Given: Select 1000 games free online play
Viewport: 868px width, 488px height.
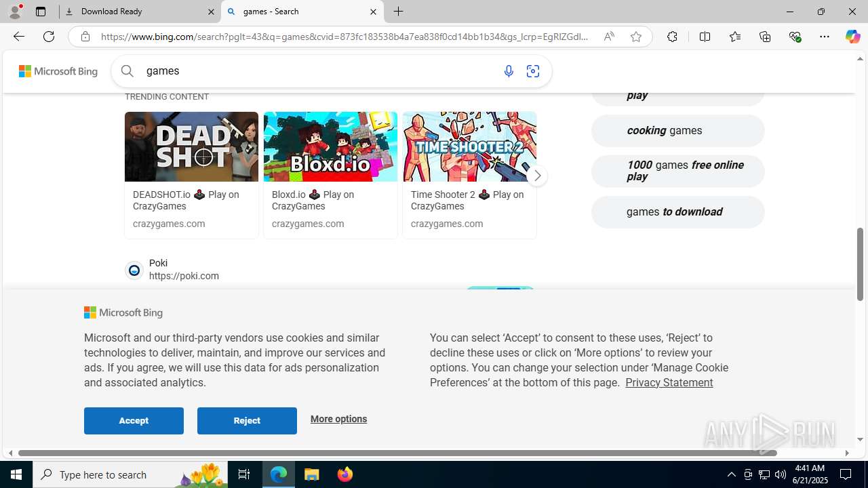Looking at the screenshot, I should coord(677,171).
